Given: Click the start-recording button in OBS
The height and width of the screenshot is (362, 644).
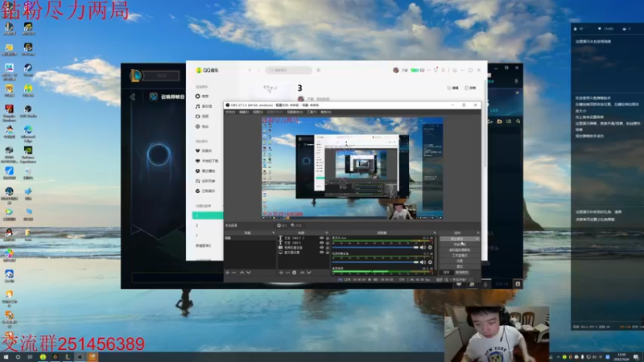Looking at the screenshot, I should (x=460, y=245).
